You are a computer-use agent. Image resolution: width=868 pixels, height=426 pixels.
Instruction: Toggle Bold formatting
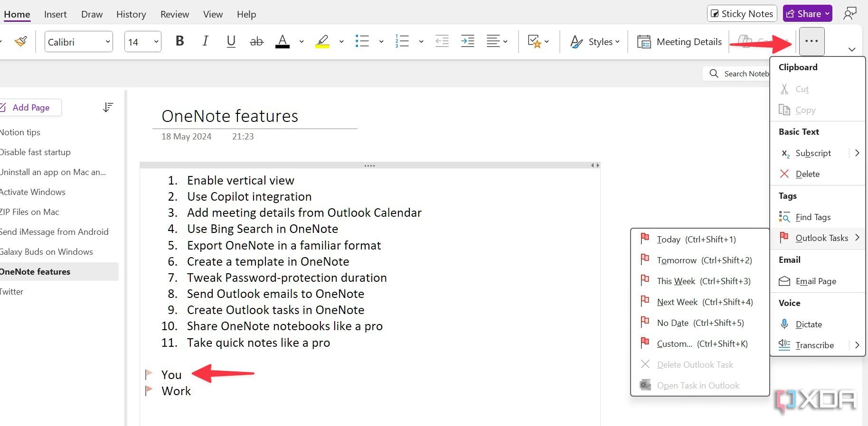coord(179,41)
